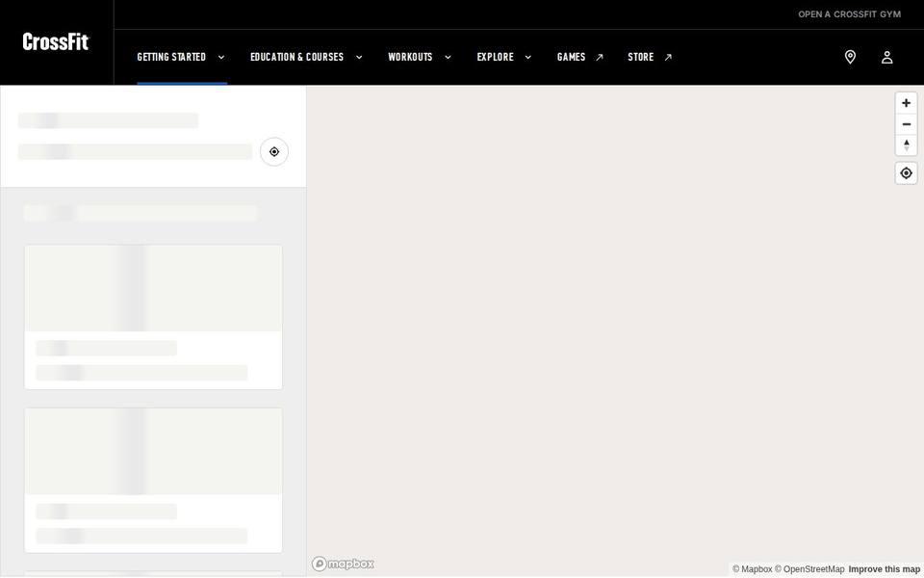
Task: Click the locate-me button beside search field
Action: [274, 151]
